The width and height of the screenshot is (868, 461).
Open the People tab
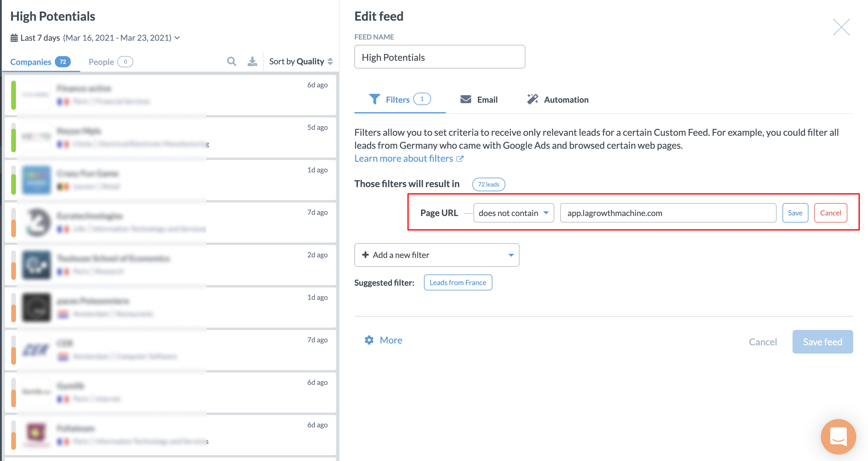pyautogui.click(x=110, y=62)
